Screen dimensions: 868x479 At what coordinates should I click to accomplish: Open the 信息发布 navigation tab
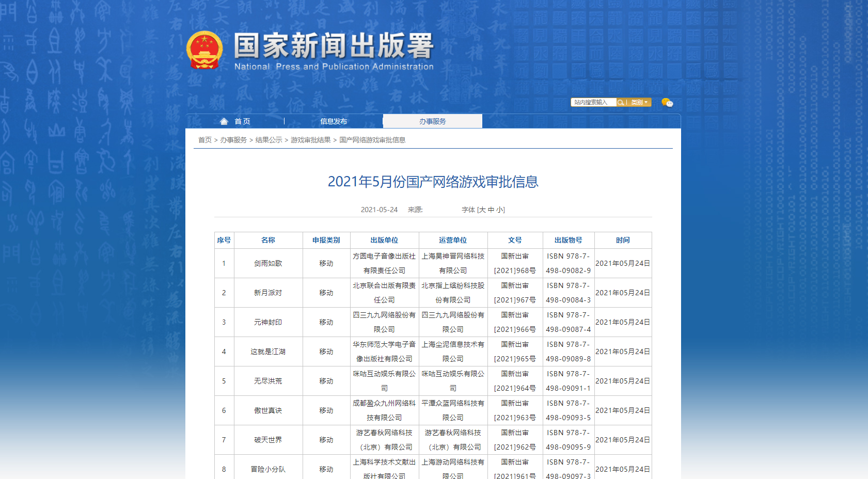tap(333, 121)
